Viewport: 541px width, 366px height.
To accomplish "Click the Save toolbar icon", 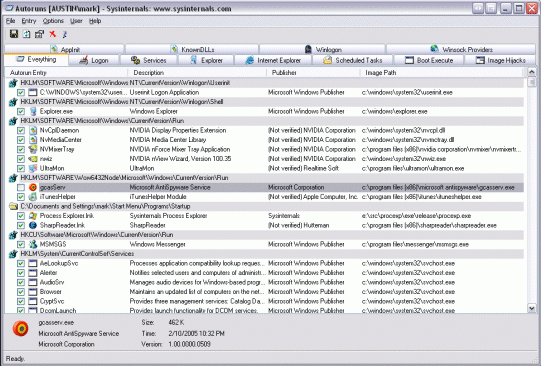I will [x=14, y=34].
